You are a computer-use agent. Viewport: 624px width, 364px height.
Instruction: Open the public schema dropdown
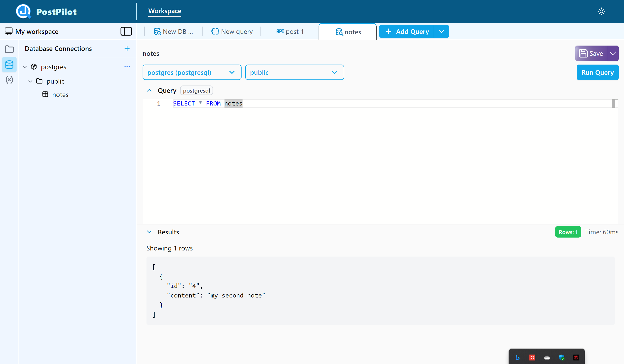(294, 73)
